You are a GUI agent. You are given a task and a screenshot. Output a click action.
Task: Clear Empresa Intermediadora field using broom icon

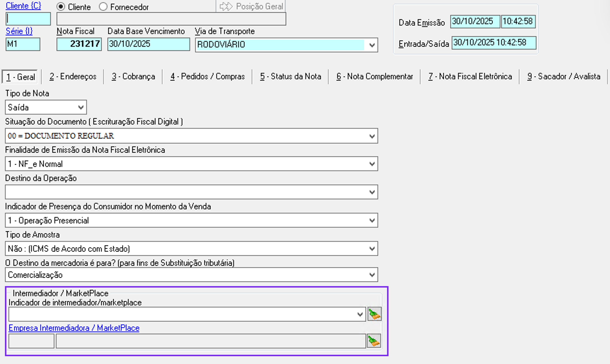pos(374,341)
